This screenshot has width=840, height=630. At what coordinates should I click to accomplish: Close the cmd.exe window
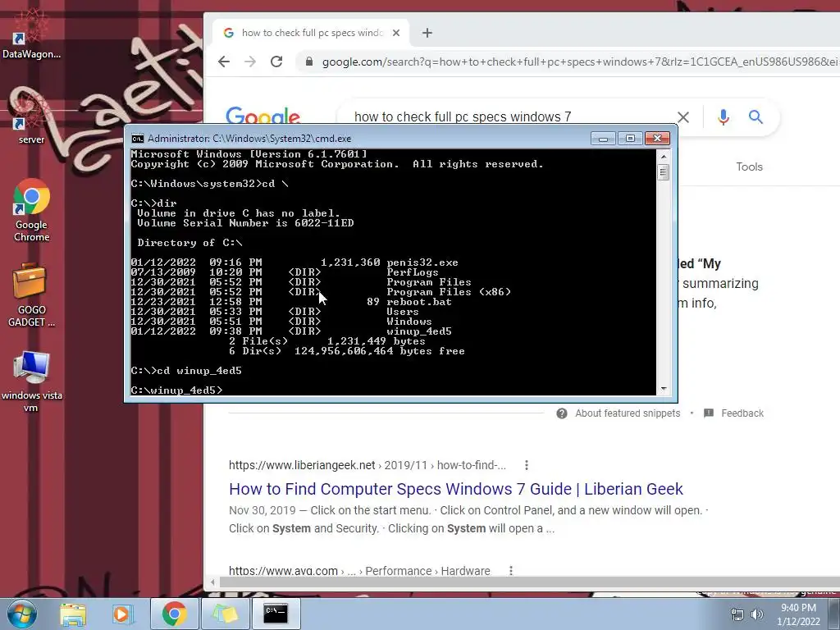pos(657,138)
